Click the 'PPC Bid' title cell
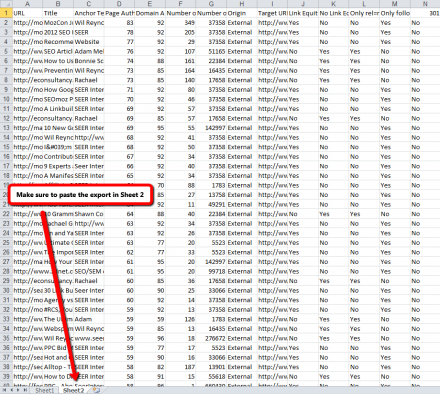This screenshot has width=440, height=394. click(58, 348)
